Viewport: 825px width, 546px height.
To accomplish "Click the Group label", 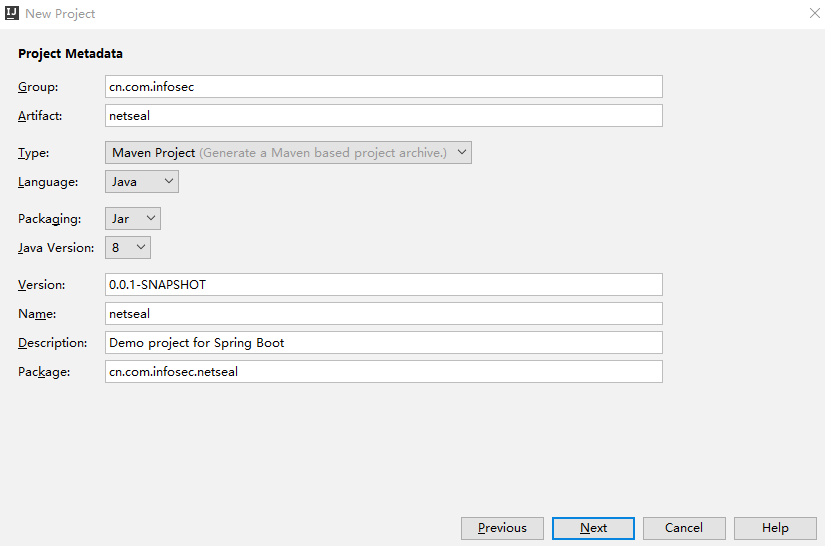I will point(38,87).
